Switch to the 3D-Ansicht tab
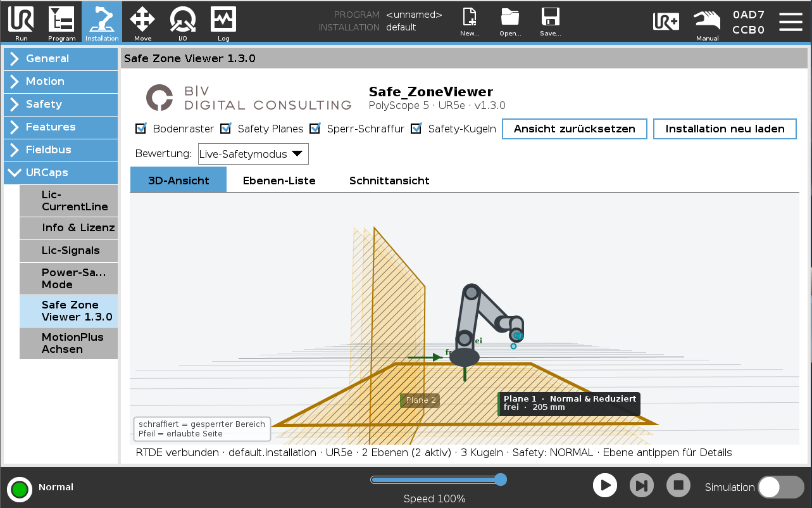812x508 pixels. pyautogui.click(x=178, y=181)
